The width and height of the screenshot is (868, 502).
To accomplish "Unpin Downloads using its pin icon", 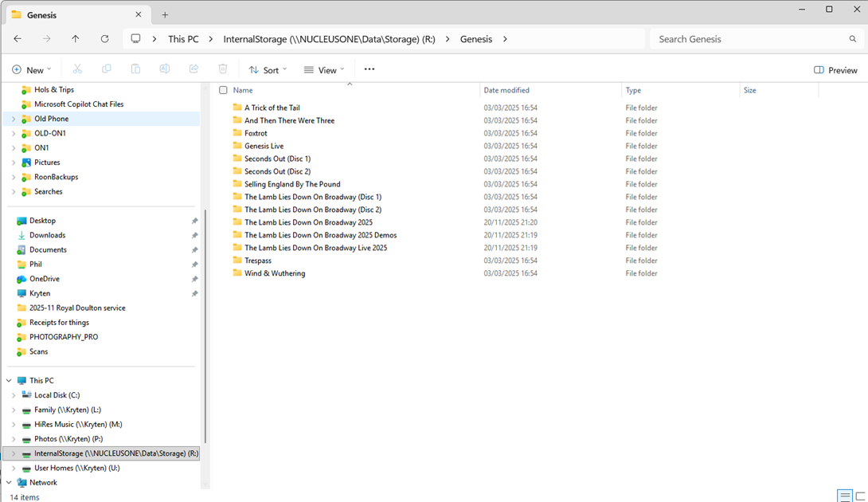I will [x=194, y=236].
